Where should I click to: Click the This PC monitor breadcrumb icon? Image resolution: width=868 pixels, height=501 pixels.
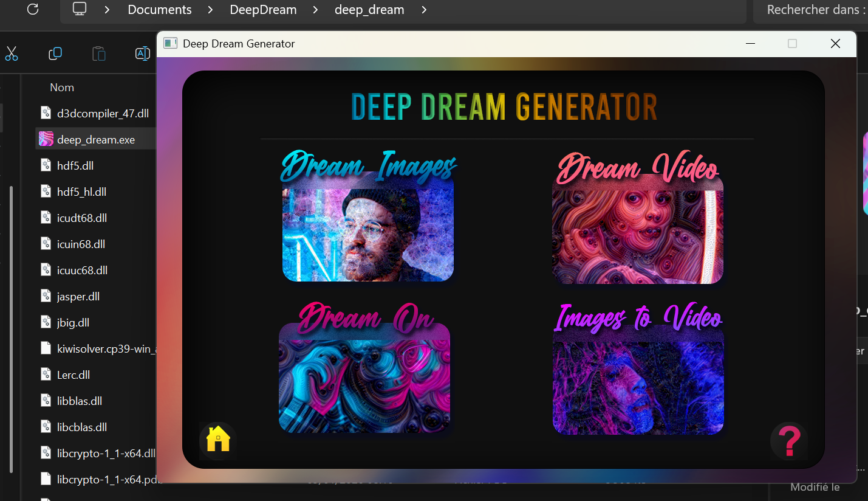pos(80,10)
